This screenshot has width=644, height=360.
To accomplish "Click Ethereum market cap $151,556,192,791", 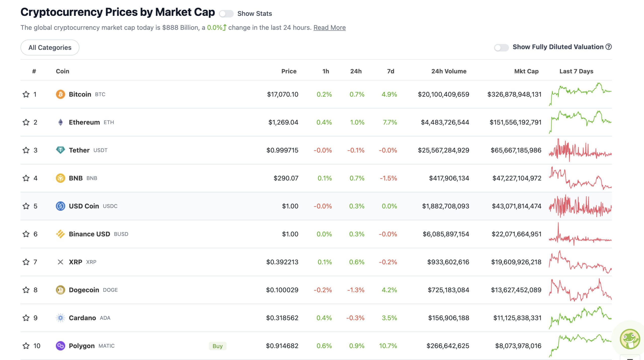I will coord(515,122).
